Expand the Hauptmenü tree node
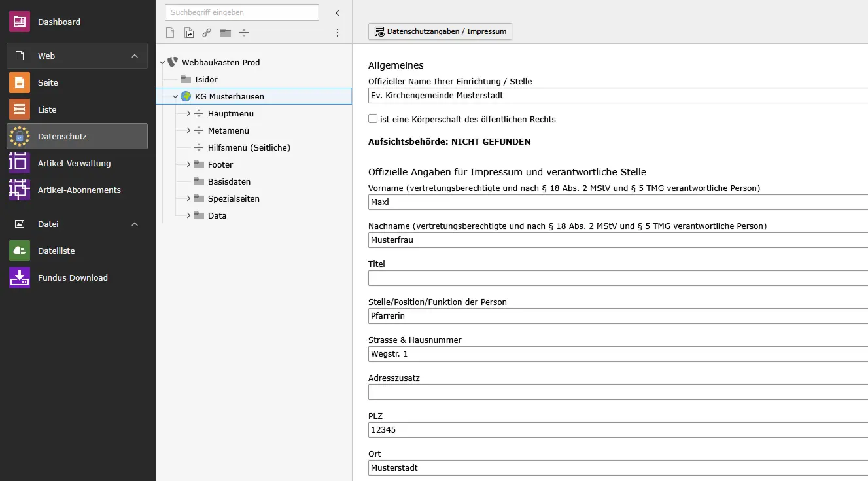Viewport: 868px width, 481px height. point(188,113)
